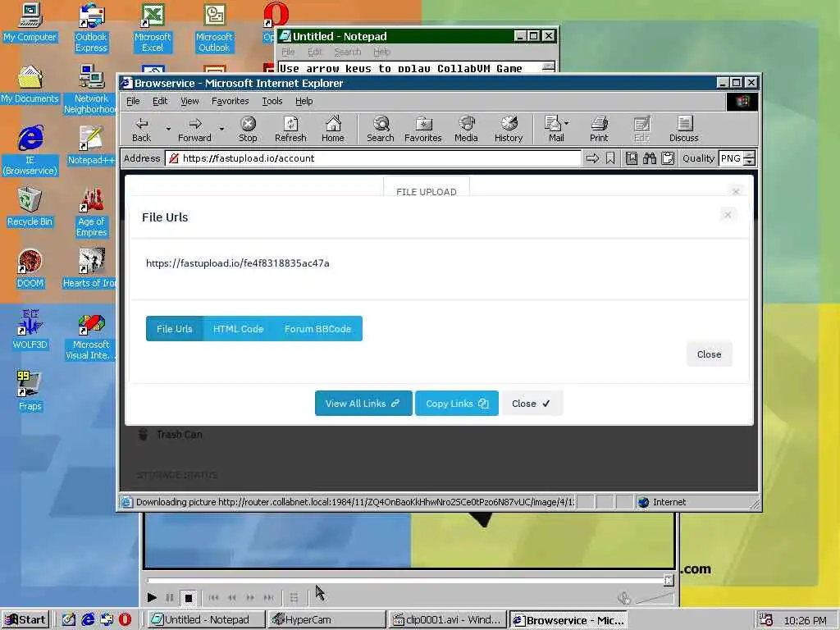Go Back in Internet Explorer toolbar
Screen dimensions: 840x630
pos(141,129)
